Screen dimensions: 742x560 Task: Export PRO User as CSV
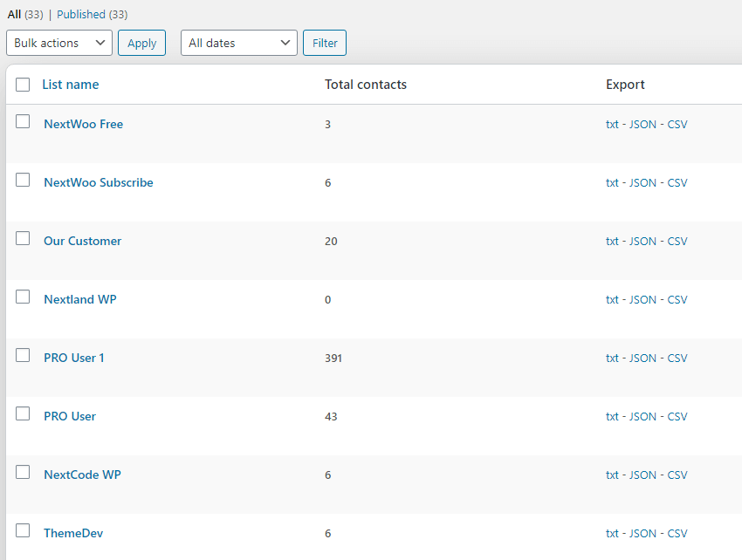click(677, 417)
